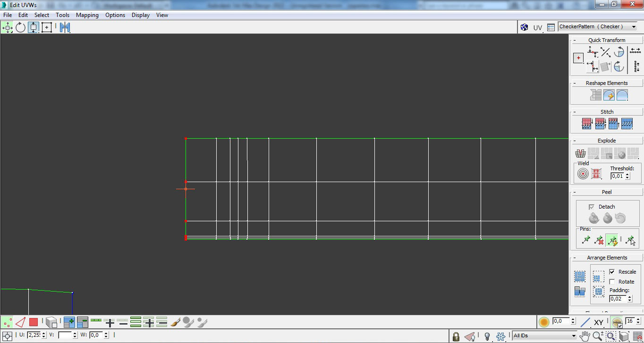Click the Mirror Horizontal tool icon

click(x=65, y=27)
